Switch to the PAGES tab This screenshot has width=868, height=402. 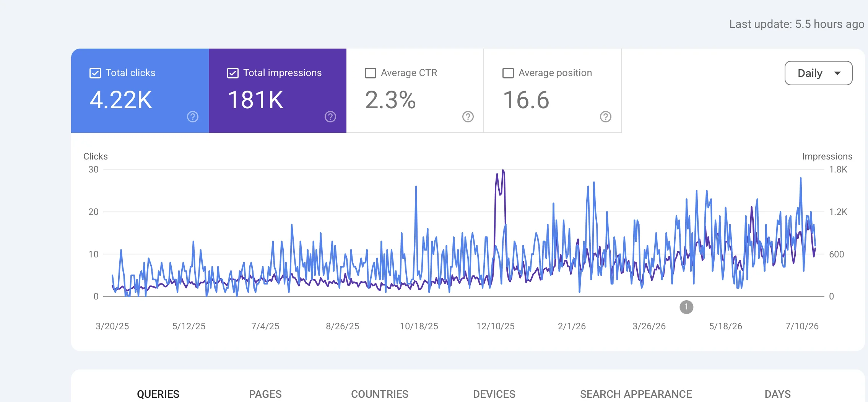(265, 394)
